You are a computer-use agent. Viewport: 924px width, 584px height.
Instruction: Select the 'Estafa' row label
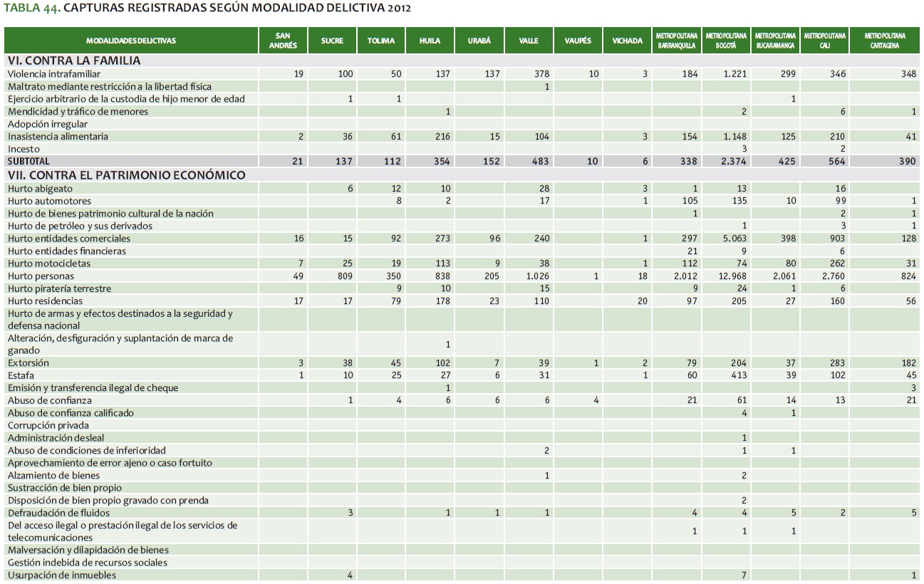(x=21, y=375)
